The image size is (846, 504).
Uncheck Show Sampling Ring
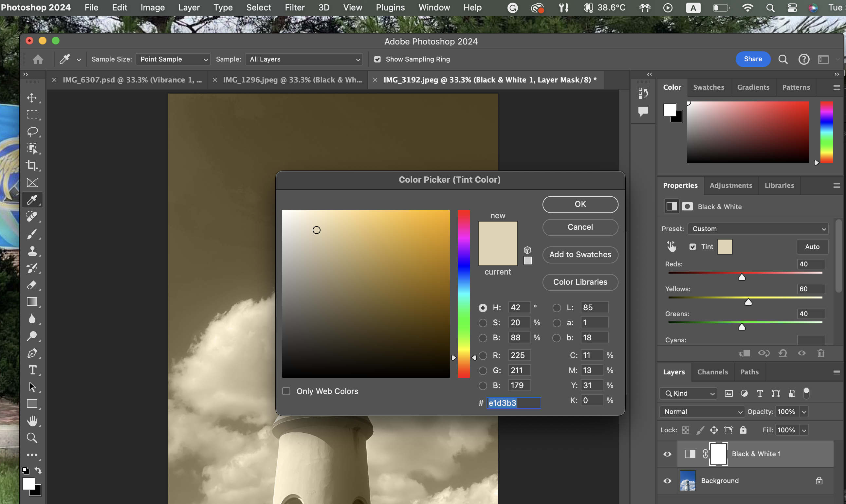pos(377,59)
